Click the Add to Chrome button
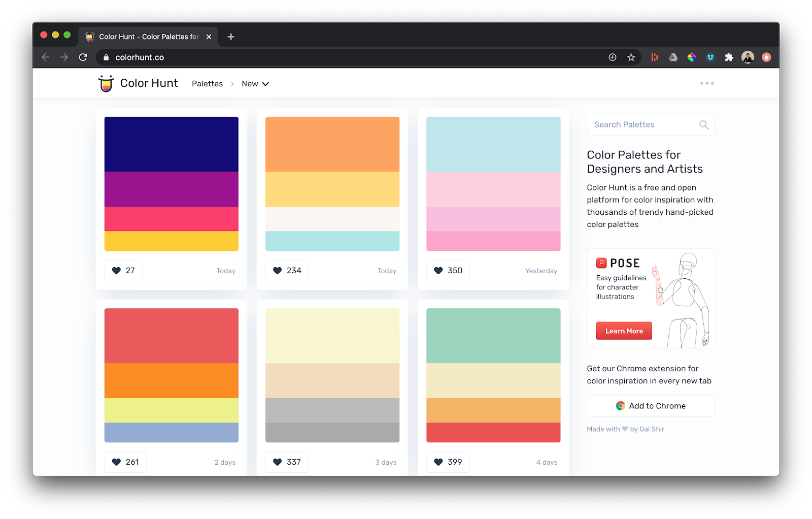812x519 pixels. coord(651,406)
